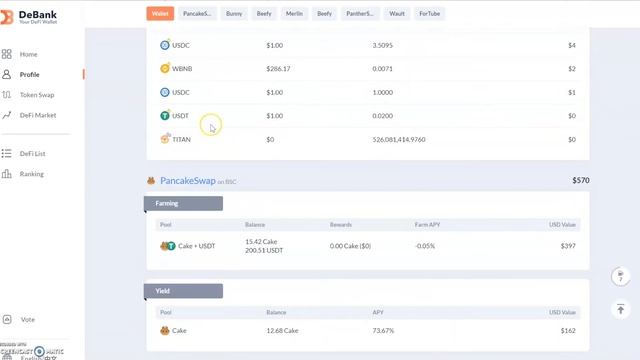Click the 0.00 Cake ($0) rewards
Image resolution: width=640 pixels, height=360 pixels.
[350, 246]
